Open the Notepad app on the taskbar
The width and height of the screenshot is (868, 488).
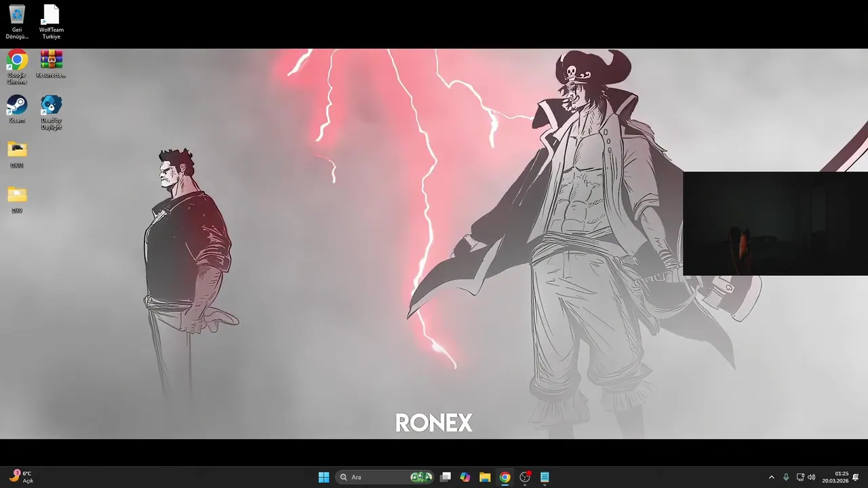point(545,477)
